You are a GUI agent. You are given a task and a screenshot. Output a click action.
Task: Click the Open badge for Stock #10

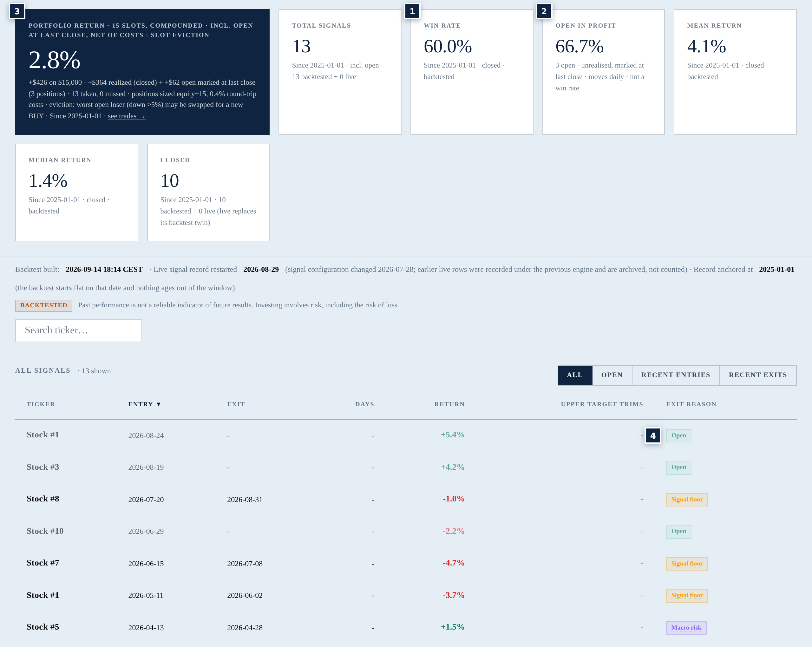678,531
